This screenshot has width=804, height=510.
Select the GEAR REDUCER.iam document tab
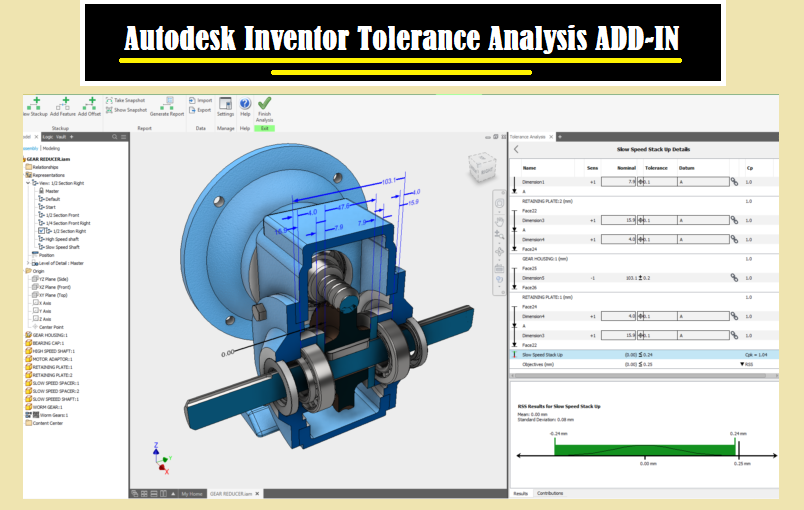click(231, 494)
